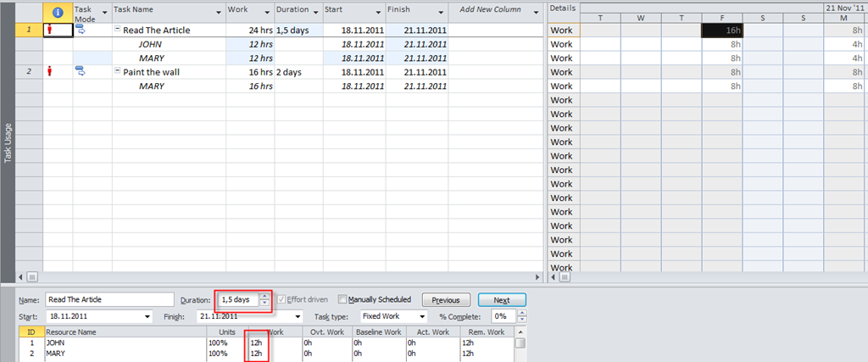
Task: Click task mode icon for Paint the wall
Action: click(81, 71)
